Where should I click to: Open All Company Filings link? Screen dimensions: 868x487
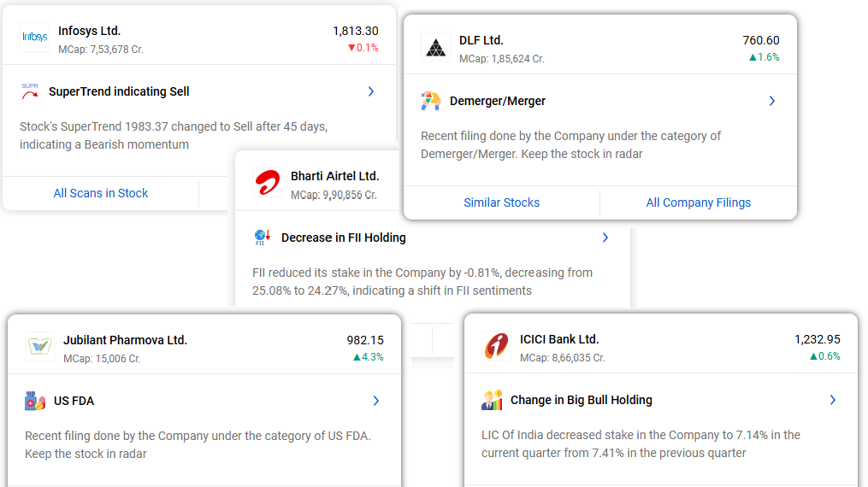[698, 202]
